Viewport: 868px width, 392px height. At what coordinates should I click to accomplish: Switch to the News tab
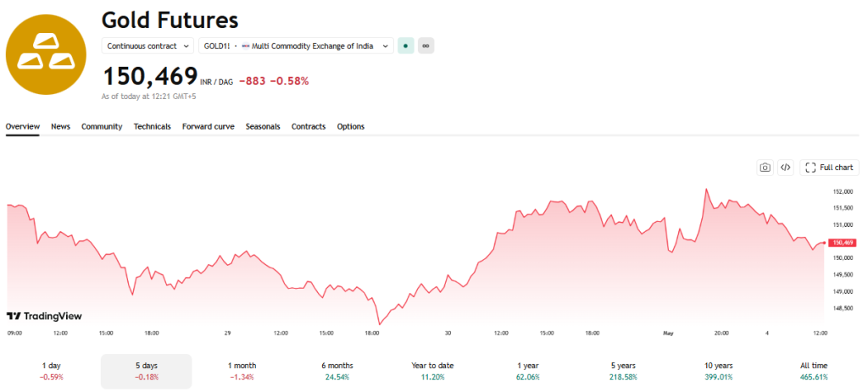60,127
